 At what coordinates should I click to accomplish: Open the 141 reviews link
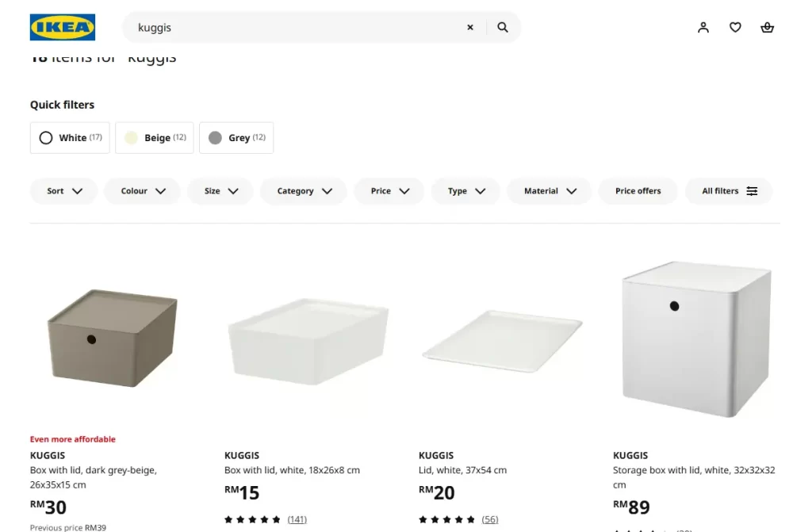(297, 519)
